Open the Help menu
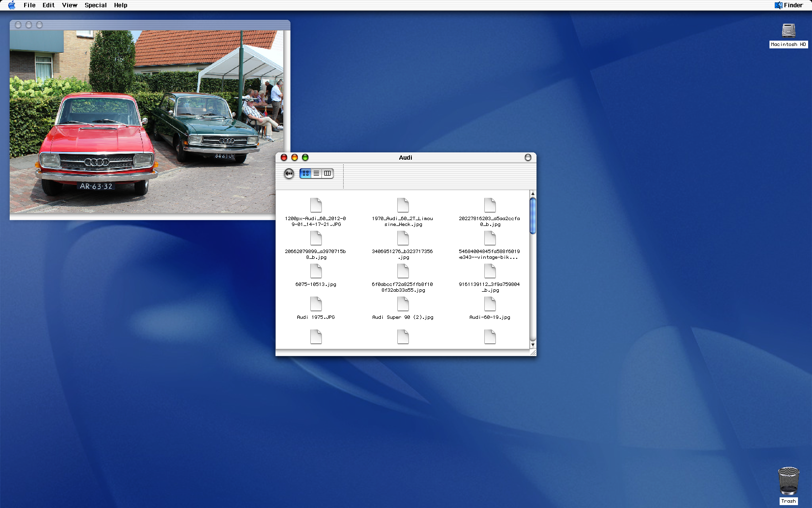Screen dimensions: 812x508 click(x=121, y=5)
